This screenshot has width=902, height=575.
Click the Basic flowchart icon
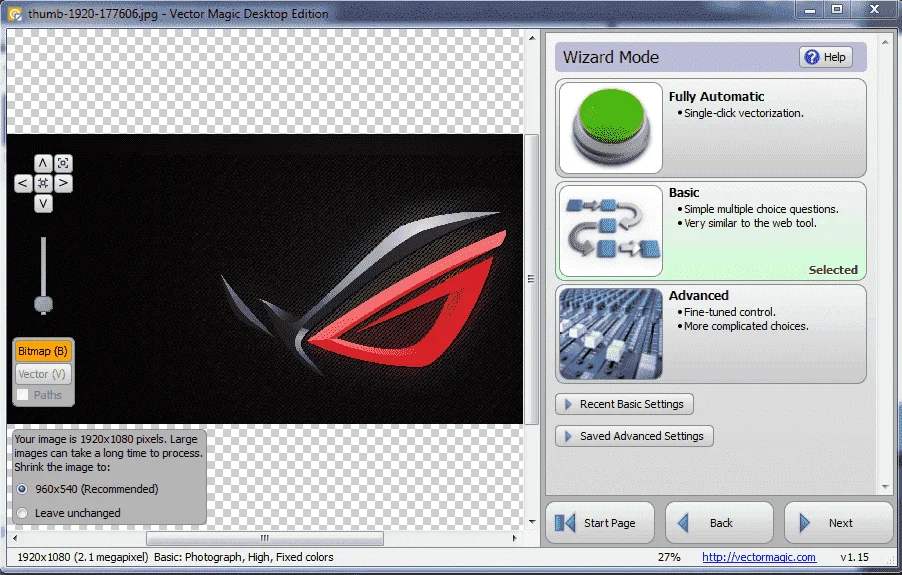click(x=611, y=231)
